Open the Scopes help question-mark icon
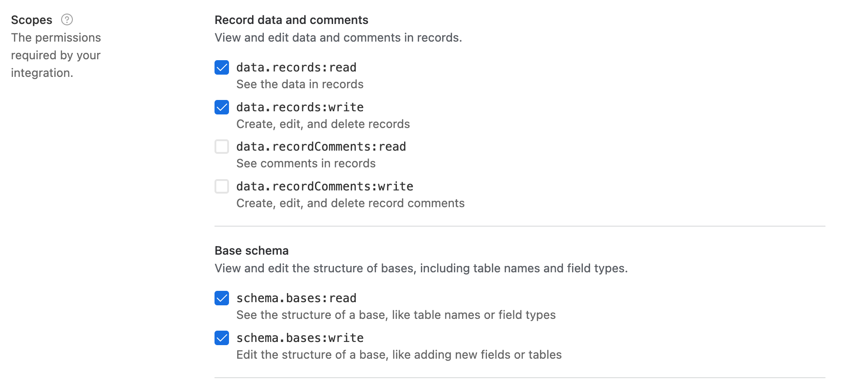 pos(67,19)
